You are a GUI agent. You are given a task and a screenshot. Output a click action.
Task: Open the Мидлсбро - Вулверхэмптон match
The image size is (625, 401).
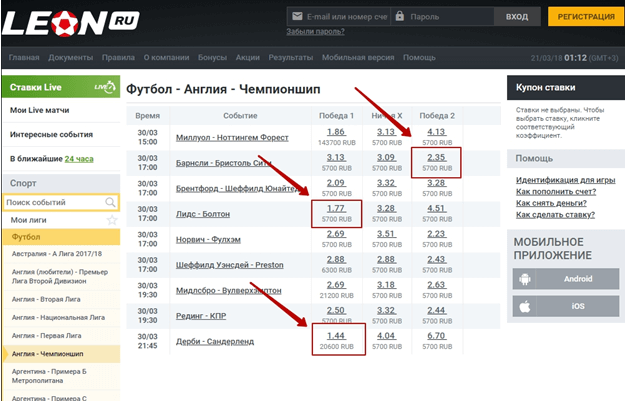228,291
